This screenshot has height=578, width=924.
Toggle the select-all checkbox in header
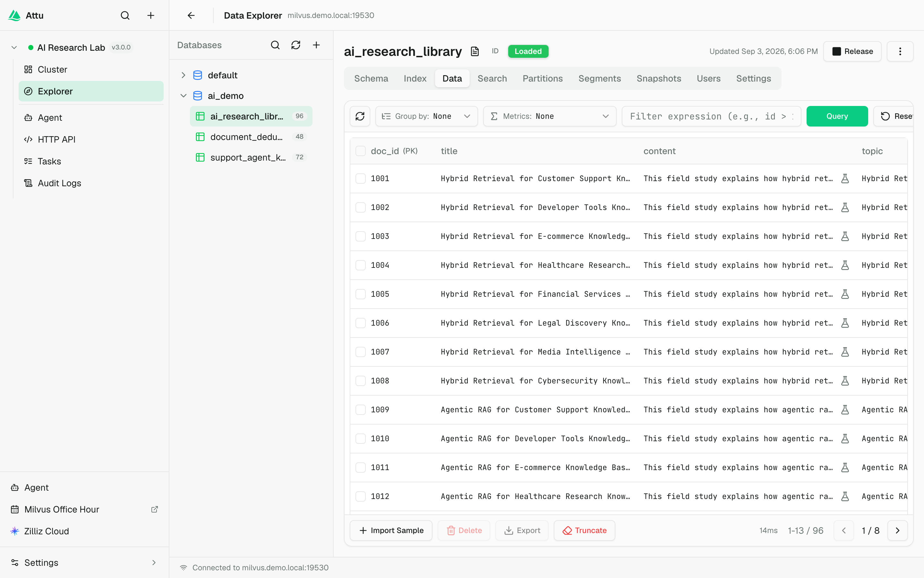[x=360, y=151]
